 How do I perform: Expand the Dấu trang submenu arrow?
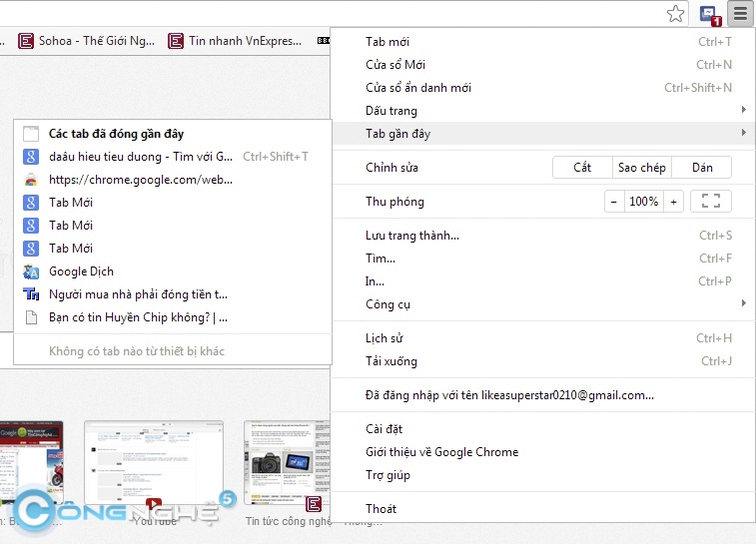743,110
